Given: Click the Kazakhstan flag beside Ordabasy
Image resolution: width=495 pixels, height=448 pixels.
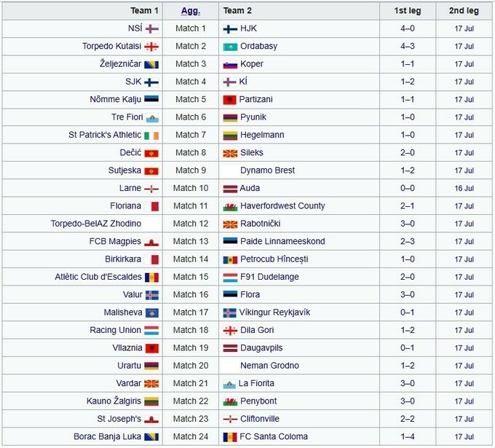Looking at the screenshot, I should point(229,47).
